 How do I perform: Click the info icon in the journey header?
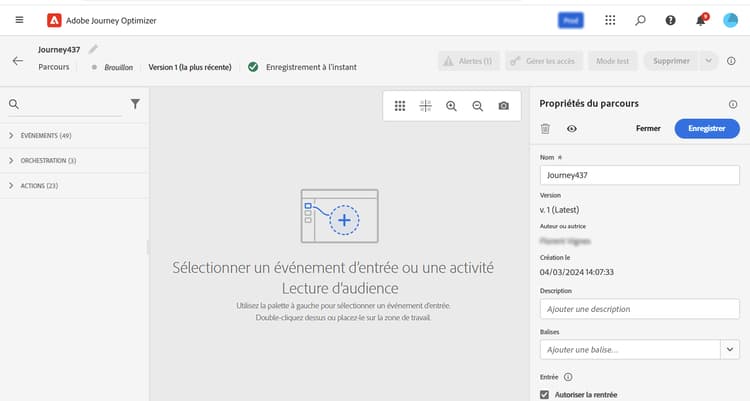tap(731, 61)
